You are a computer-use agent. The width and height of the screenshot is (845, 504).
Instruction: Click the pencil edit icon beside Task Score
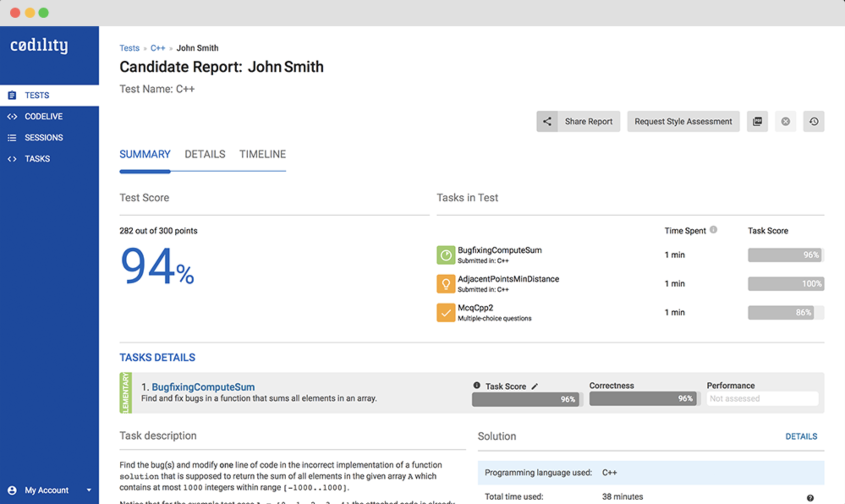(535, 386)
